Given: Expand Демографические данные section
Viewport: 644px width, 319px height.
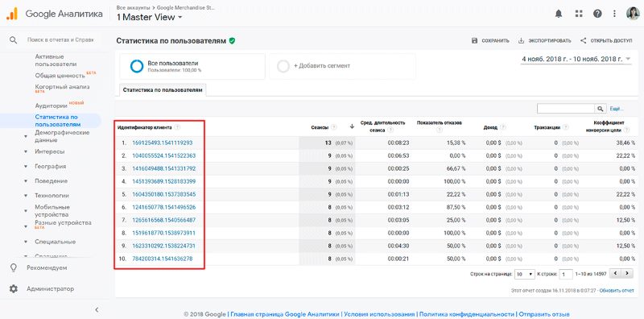Looking at the screenshot, I should pyautogui.click(x=26, y=136).
